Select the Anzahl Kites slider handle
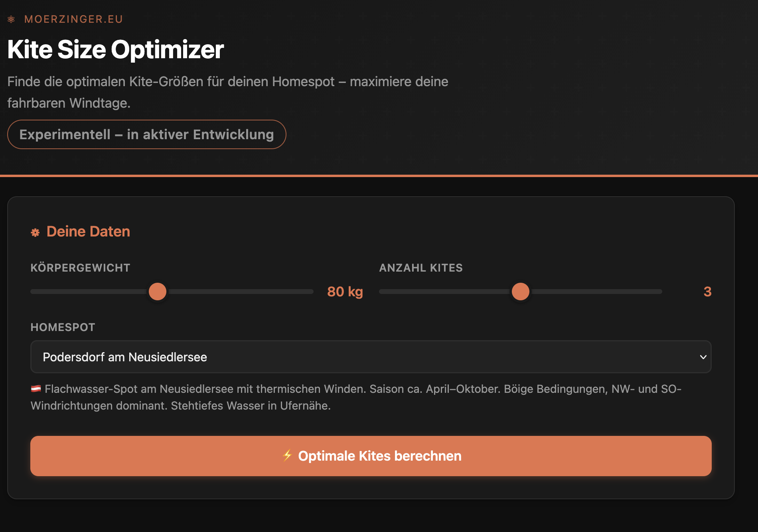The width and height of the screenshot is (758, 532). [521, 292]
